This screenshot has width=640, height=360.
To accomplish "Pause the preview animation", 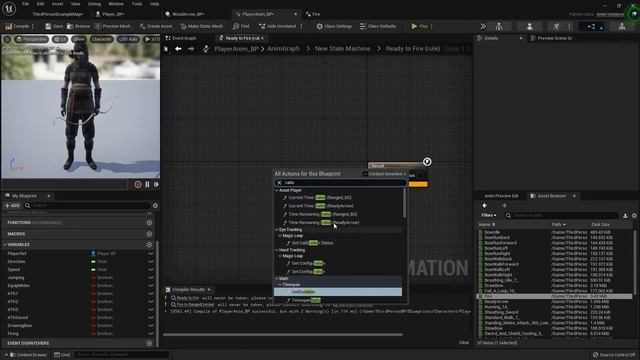I will [x=147, y=184].
